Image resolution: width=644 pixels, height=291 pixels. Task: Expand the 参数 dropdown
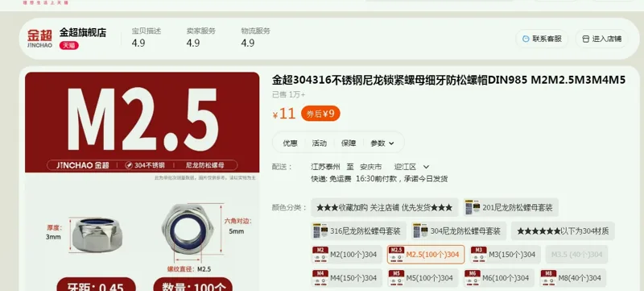point(382,143)
